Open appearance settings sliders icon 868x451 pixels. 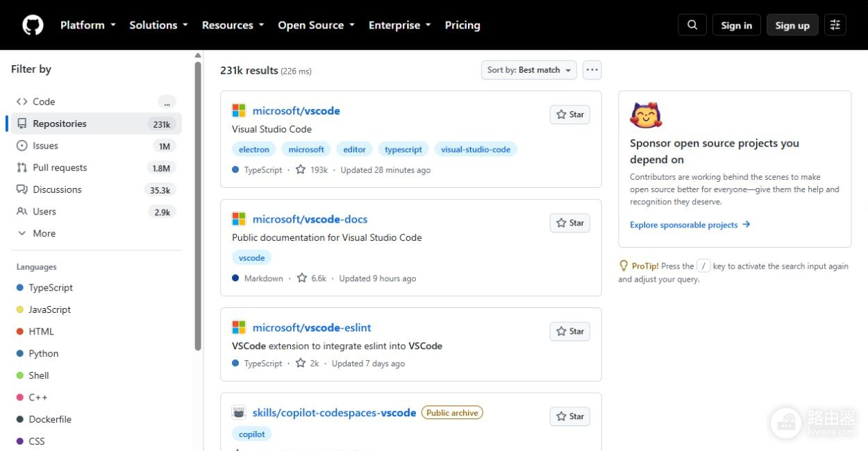coord(835,25)
